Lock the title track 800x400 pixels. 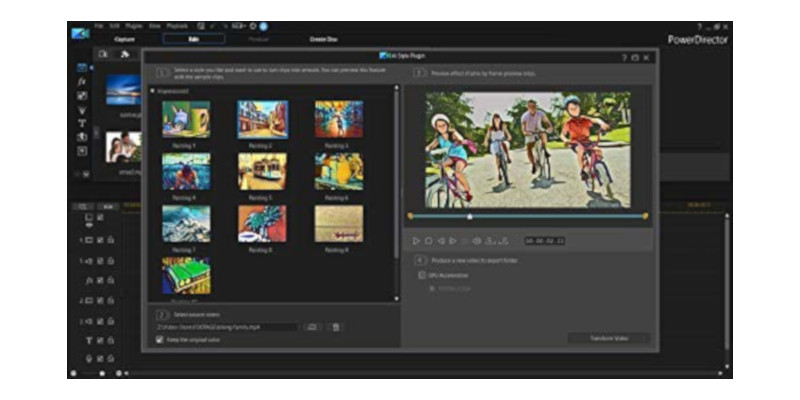click(110, 340)
